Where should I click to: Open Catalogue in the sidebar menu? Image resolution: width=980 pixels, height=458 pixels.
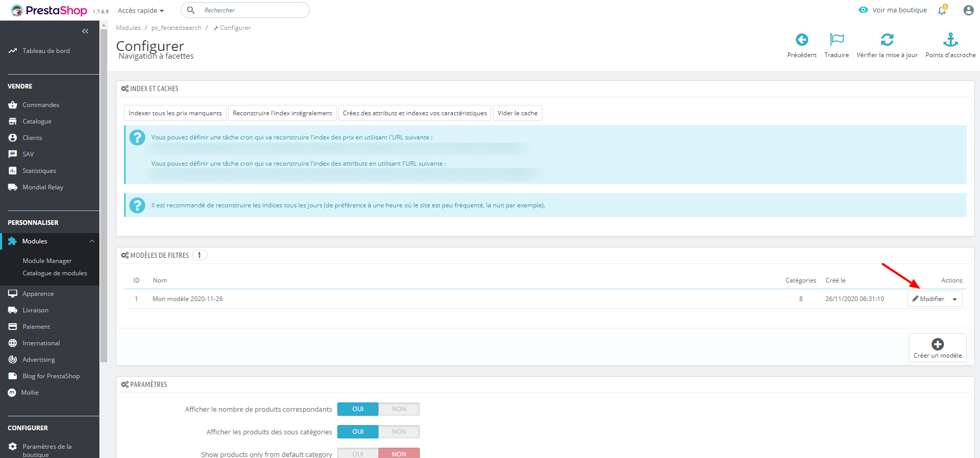pos(37,121)
